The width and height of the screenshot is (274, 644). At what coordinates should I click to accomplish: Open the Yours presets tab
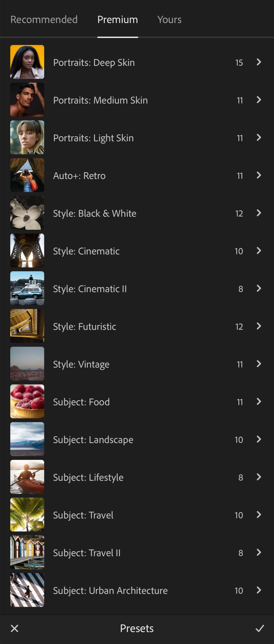(x=169, y=20)
